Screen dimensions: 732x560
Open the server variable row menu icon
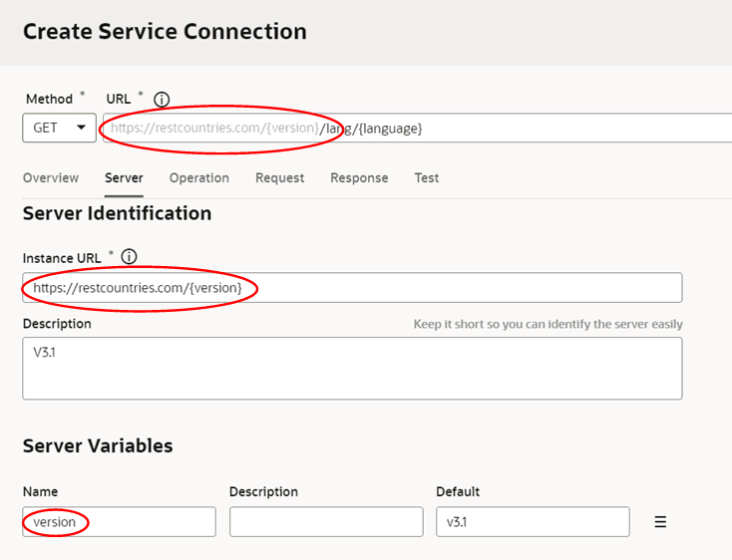(x=659, y=522)
